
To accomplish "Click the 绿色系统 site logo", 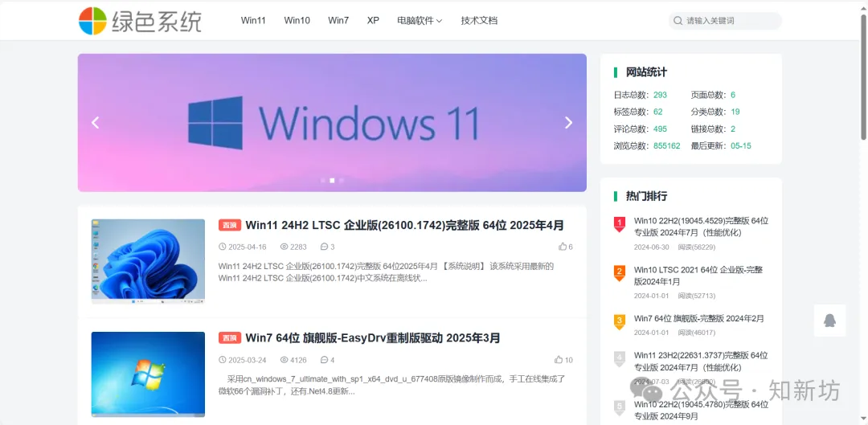I will pos(140,21).
